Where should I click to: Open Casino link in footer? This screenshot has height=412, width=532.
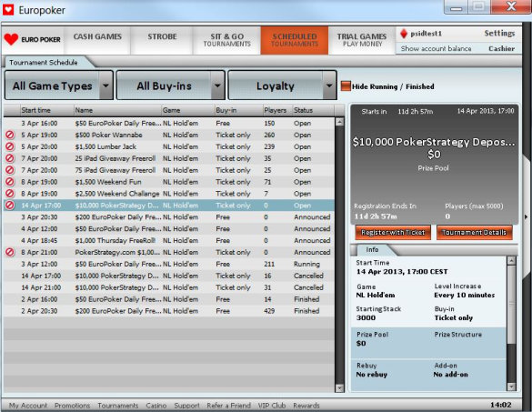point(156,406)
